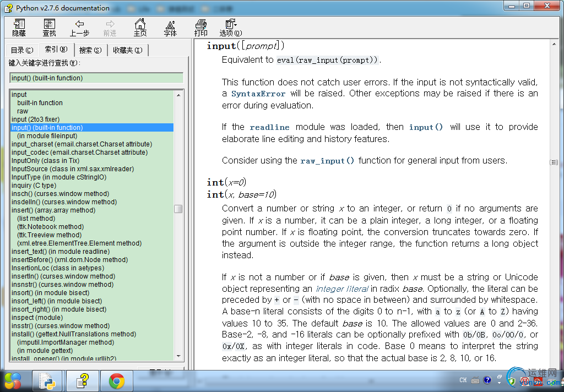The image size is (564, 392).
Task: Select 'insertln() (curses.window method)'
Action: click(x=63, y=276)
